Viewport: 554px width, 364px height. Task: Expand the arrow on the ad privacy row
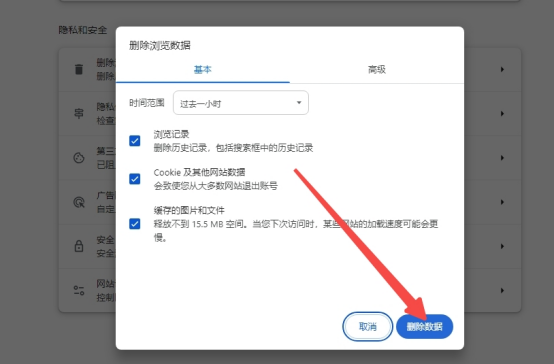[x=502, y=202]
